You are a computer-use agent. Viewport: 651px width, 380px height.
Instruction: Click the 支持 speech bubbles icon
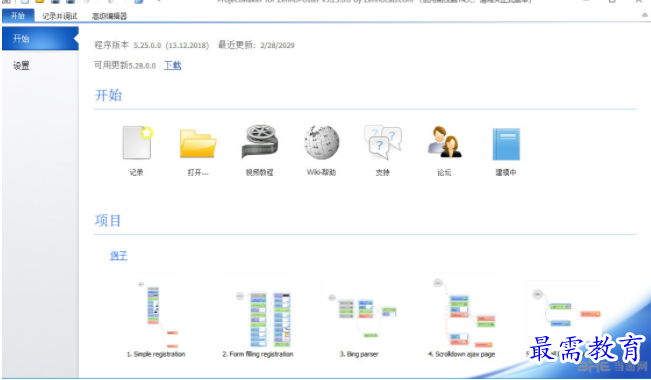[383, 142]
